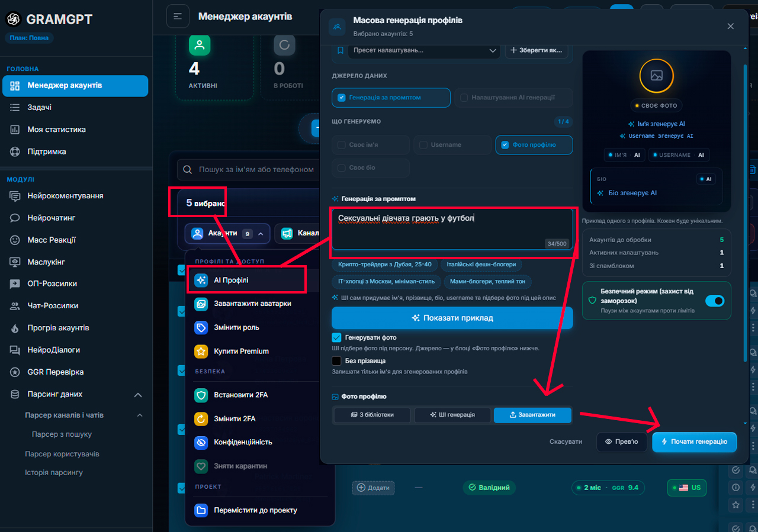Click the Зняти карантин heart-shield icon
This screenshot has width=758, height=532.
click(x=201, y=466)
